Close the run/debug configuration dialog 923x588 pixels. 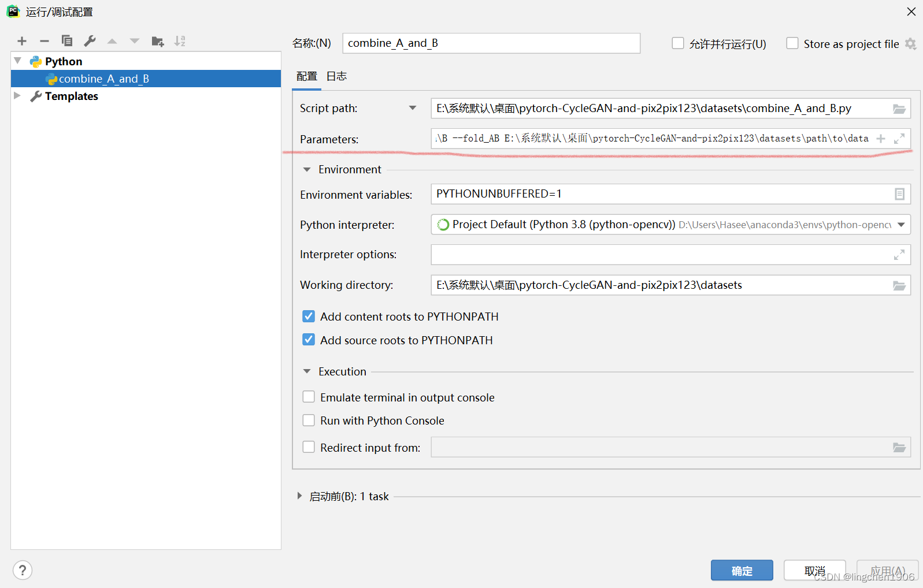pos(911,12)
